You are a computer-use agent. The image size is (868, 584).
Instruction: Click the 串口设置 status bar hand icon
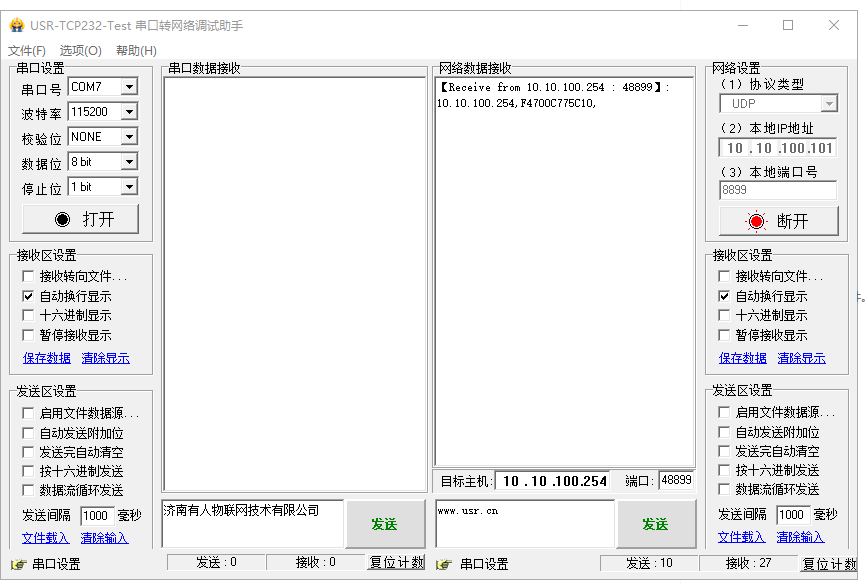pos(17,564)
